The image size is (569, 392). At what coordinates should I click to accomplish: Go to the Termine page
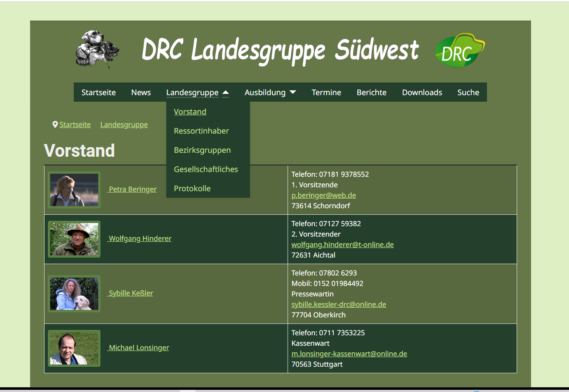[x=326, y=93]
